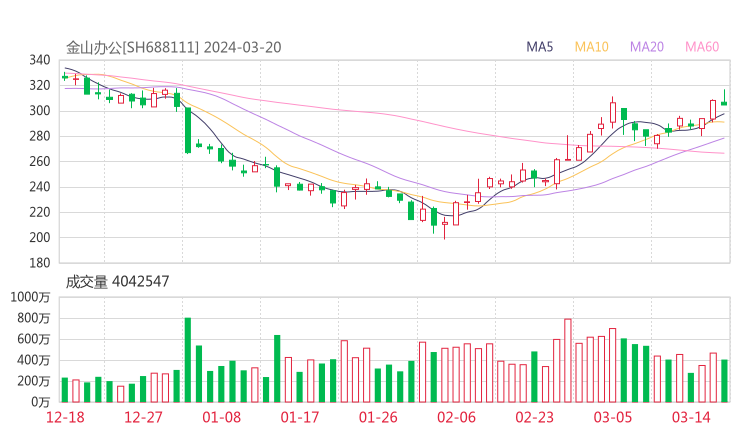Click the 320 price axis label
Viewport: 740px width, 440px height.
[x=40, y=85]
